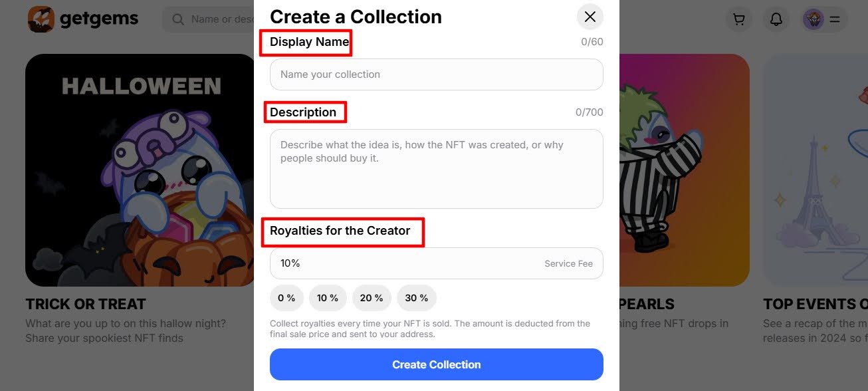This screenshot has width=868, height=391.
Task: Click the Top Events banner with Eiffel Tower
Action: (816, 170)
